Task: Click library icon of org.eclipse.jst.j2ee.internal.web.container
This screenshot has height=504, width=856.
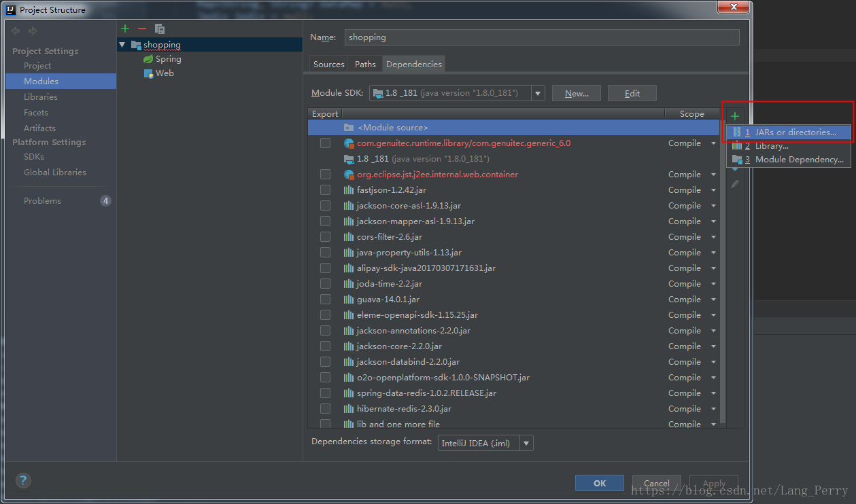Action: 349,175
